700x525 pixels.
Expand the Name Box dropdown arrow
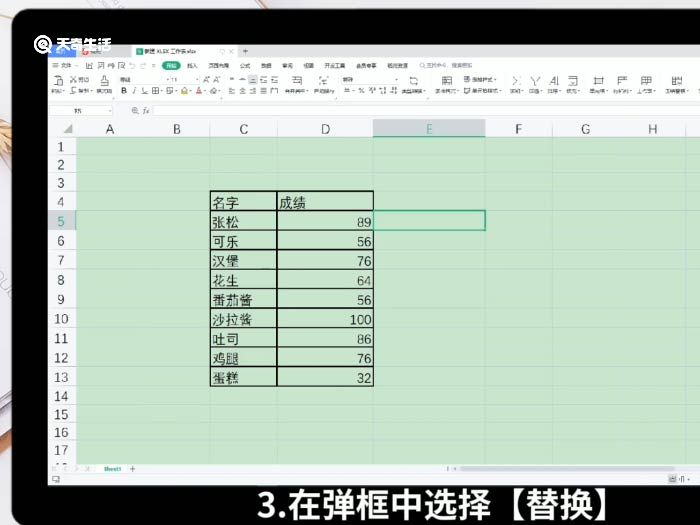tap(109, 111)
